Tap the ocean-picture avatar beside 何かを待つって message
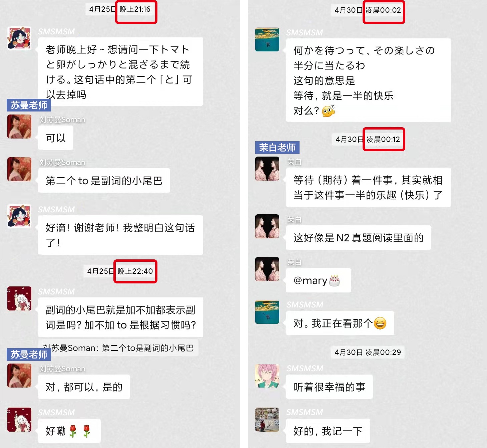The width and height of the screenshot is (487, 448). 267,39
